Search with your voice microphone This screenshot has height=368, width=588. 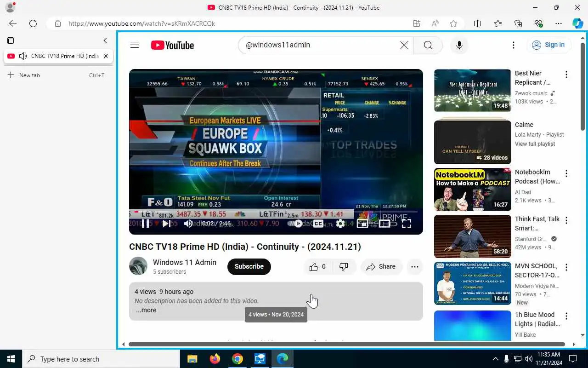click(459, 45)
